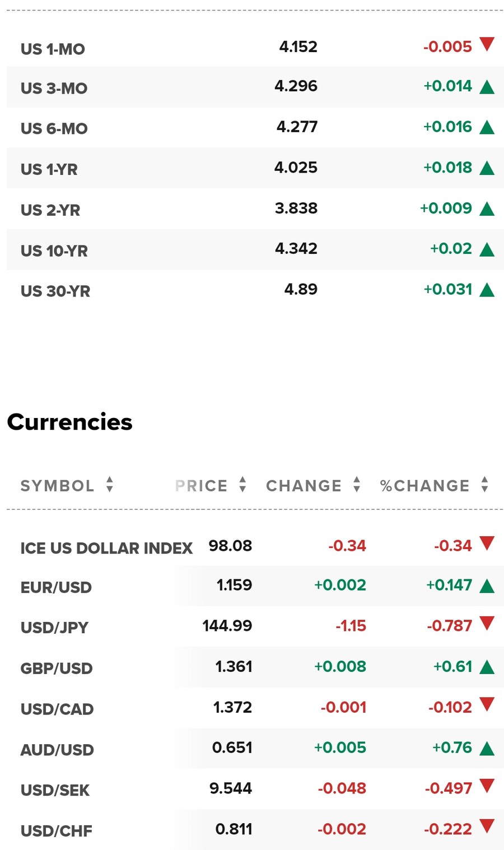The image size is (504, 850).
Task: Select the USD/CAD currency row
Action: pyautogui.click(x=255, y=708)
